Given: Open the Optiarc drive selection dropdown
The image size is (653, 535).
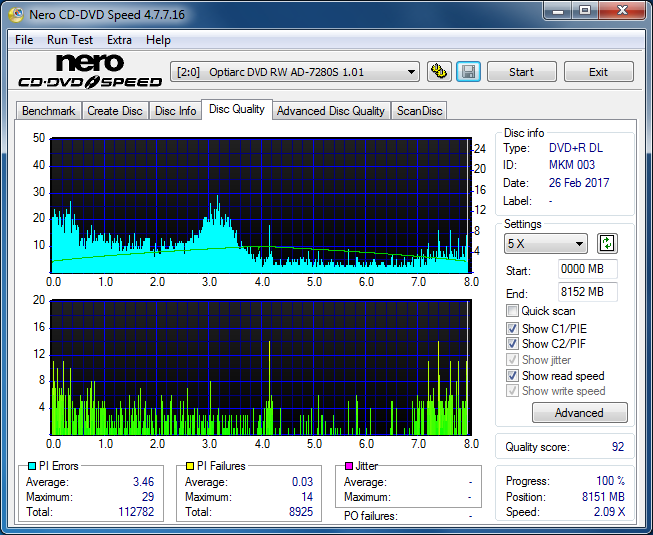Looking at the screenshot, I should [295, 72].
